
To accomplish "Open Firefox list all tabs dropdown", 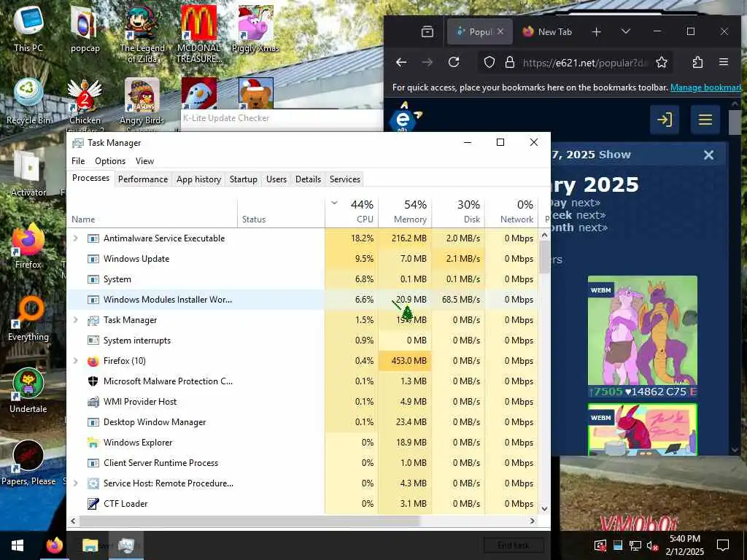I will 625,31.
